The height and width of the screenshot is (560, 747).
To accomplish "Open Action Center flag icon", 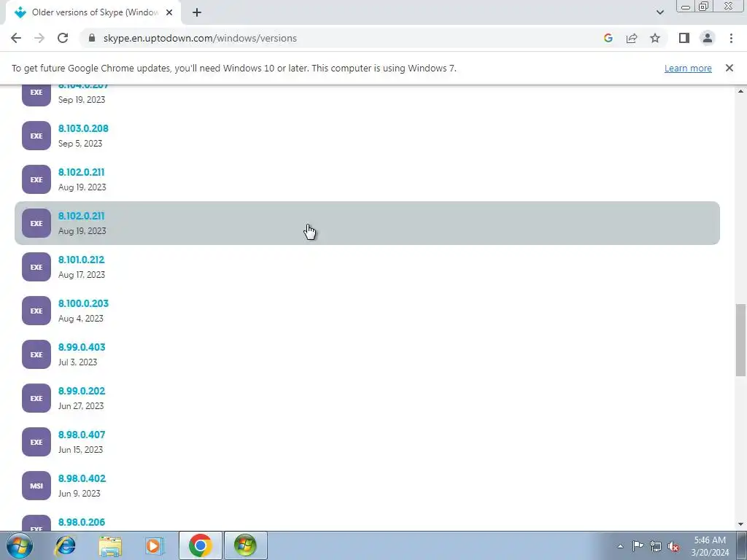I will tap(638, 546).
